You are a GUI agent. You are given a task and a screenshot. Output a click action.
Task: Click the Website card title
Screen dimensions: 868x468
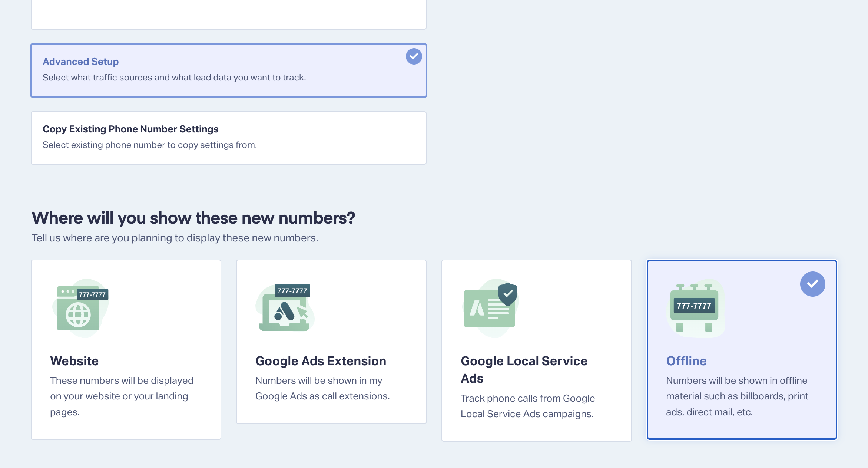74,361
